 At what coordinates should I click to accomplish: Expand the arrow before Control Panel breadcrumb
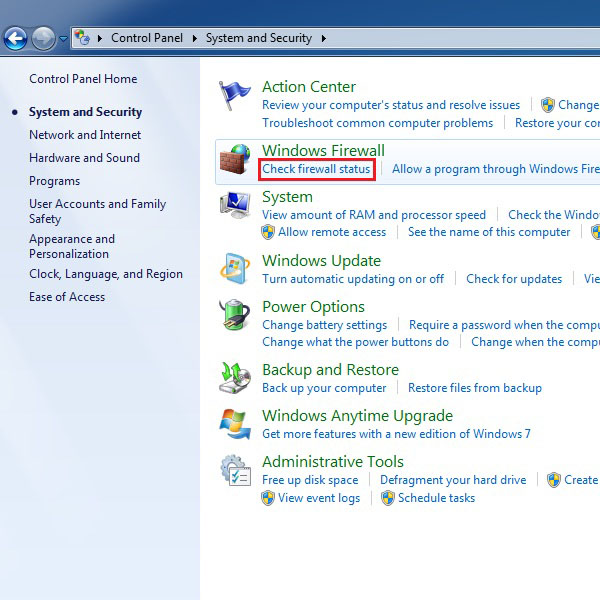pyautogui.click(x=100, y=38)
